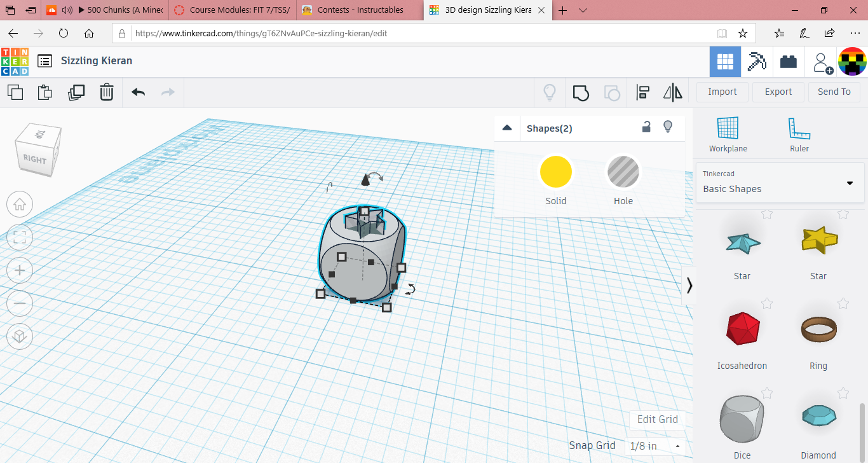Favorite the Ring shape
The height and width of the screenshot is (463, 868).
843,304
